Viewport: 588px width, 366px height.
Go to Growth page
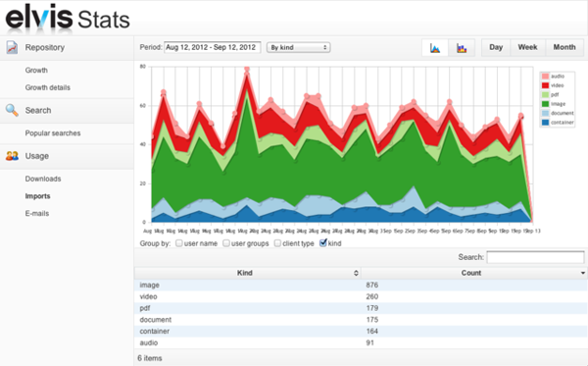(x=36, y=71)
